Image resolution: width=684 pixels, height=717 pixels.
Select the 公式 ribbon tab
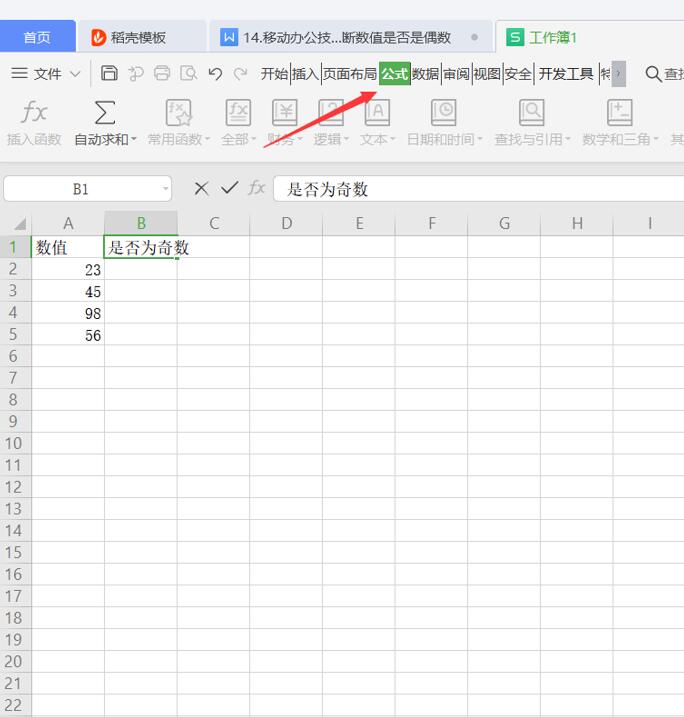tap(395, 74)
